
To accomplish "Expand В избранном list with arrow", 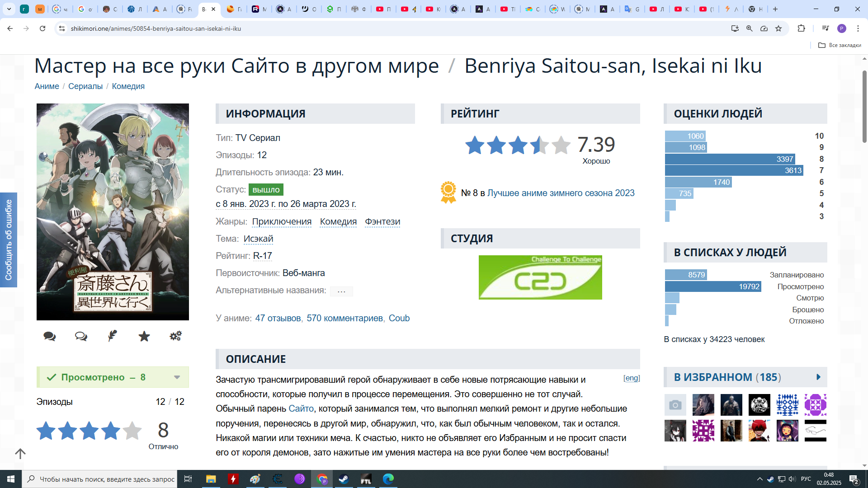I will click(x=818, y=377).
